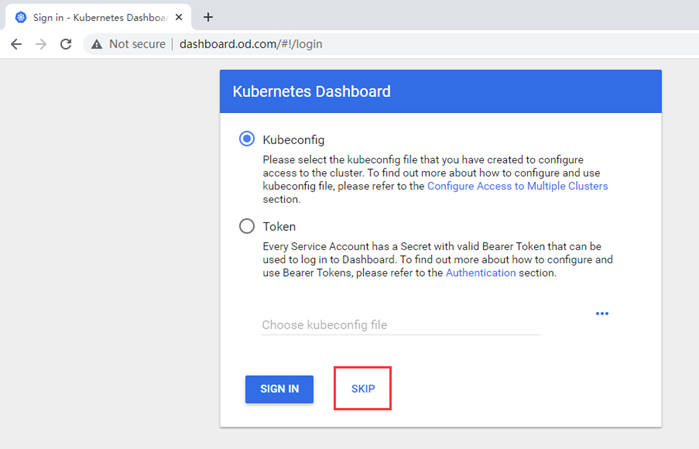
Task: Open the Authentication section link
Action: (481, 273)
